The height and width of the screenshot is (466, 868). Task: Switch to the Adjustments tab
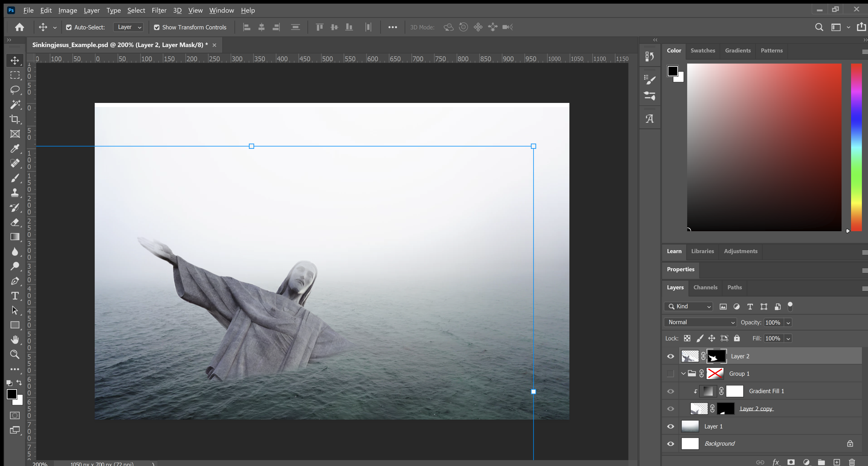740,251
